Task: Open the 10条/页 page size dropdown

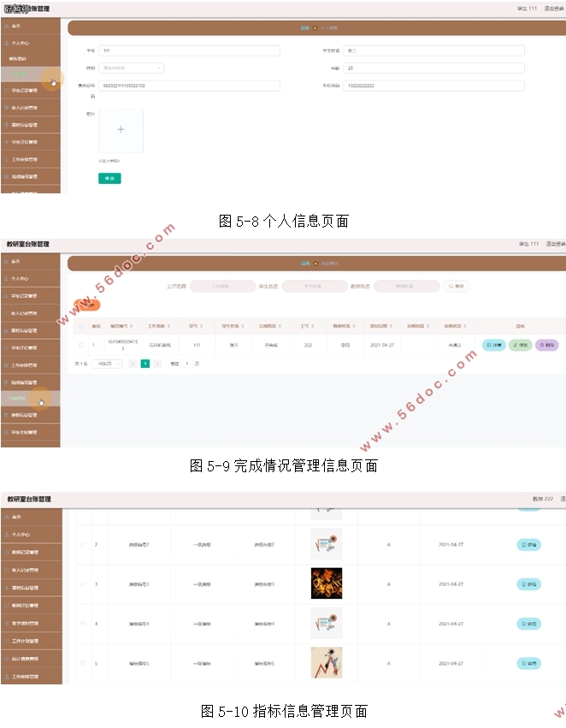Action: click(107, 364)
